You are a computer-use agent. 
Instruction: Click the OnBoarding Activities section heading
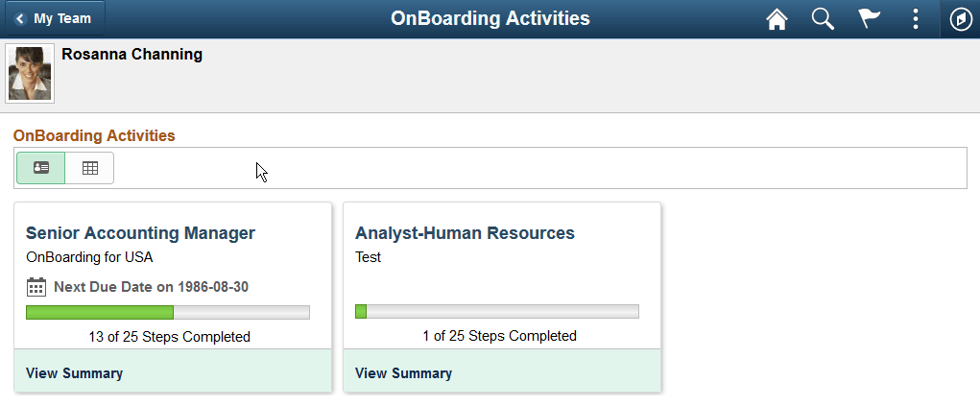click(x=94, y=135)
